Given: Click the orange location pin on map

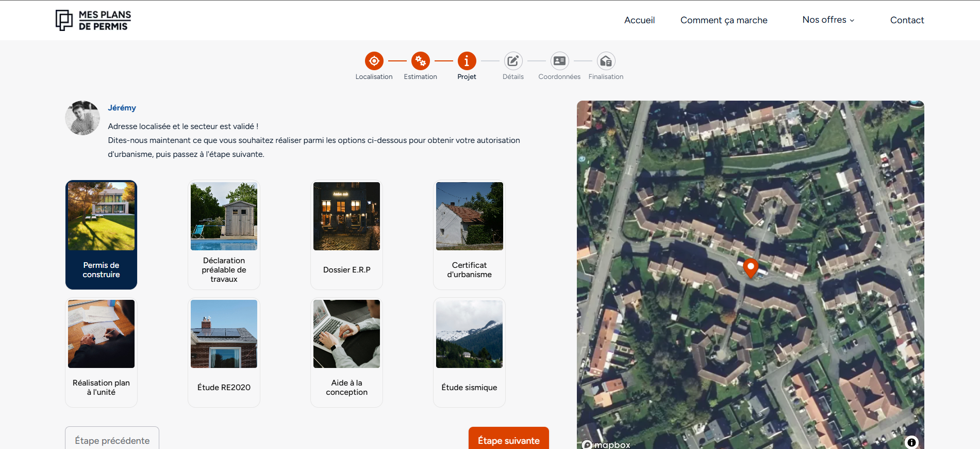Looking at the screenshot, I should (x=751, y=268).
